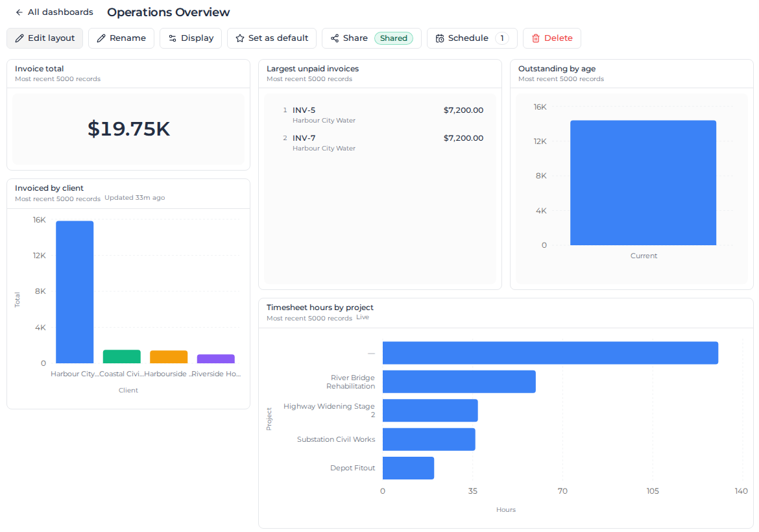Click Harbour City Water under INV-5
Image resolution: width=759 pixels, height=532 pixels.
(324, 121)
